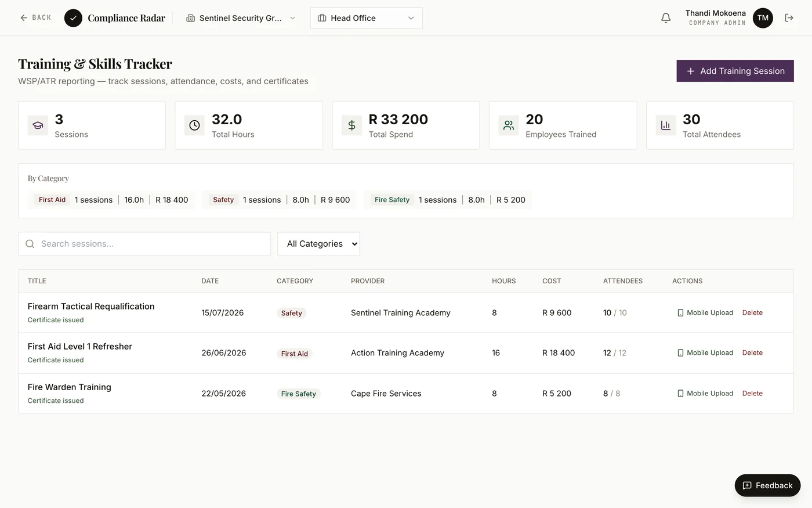Click the Fire Safety tag in By Category
The width and height of the screenshot is (812, 508).
[392, 200]
